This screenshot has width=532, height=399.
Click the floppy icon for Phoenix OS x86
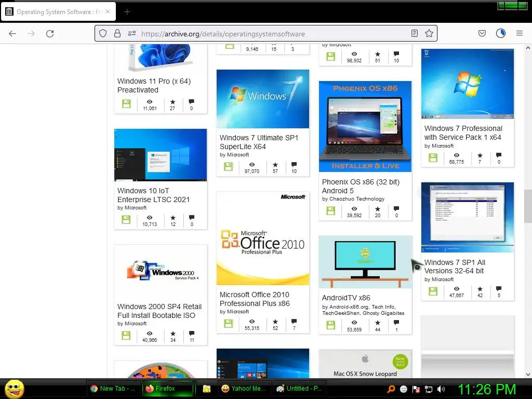pos(331,211)
